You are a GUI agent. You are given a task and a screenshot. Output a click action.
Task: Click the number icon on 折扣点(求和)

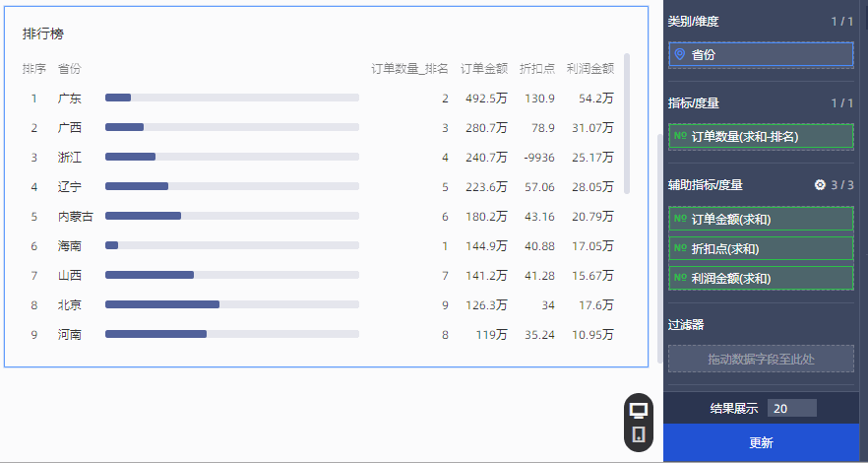pyautogui.click(x=680, y=248)
